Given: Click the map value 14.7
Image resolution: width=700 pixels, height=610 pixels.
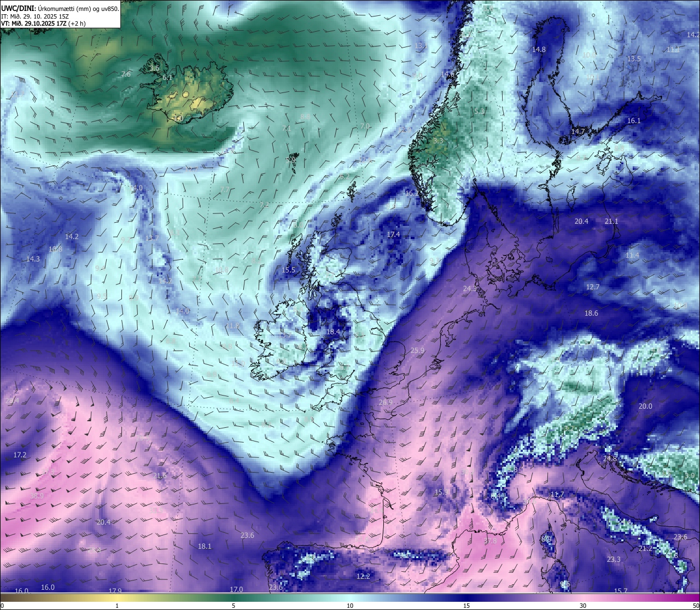Looking at the screenshot, I should [x=578, y=132].
